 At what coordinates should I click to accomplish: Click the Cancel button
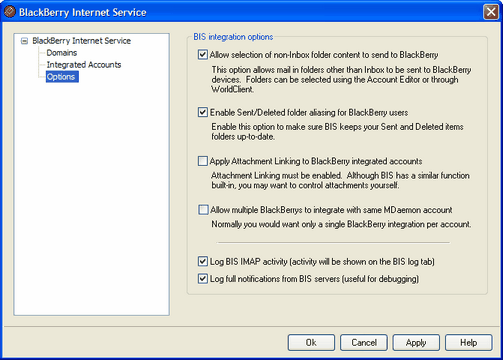pos(364,343)
